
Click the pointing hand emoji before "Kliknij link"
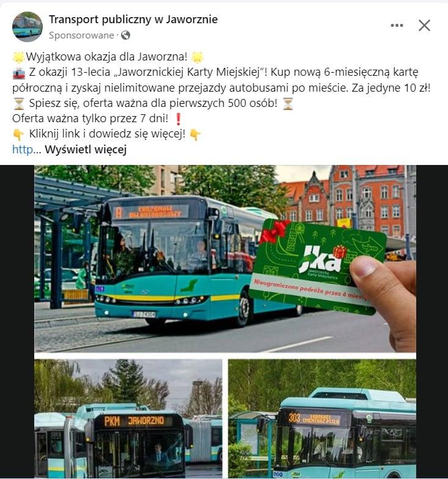[18, 134]
